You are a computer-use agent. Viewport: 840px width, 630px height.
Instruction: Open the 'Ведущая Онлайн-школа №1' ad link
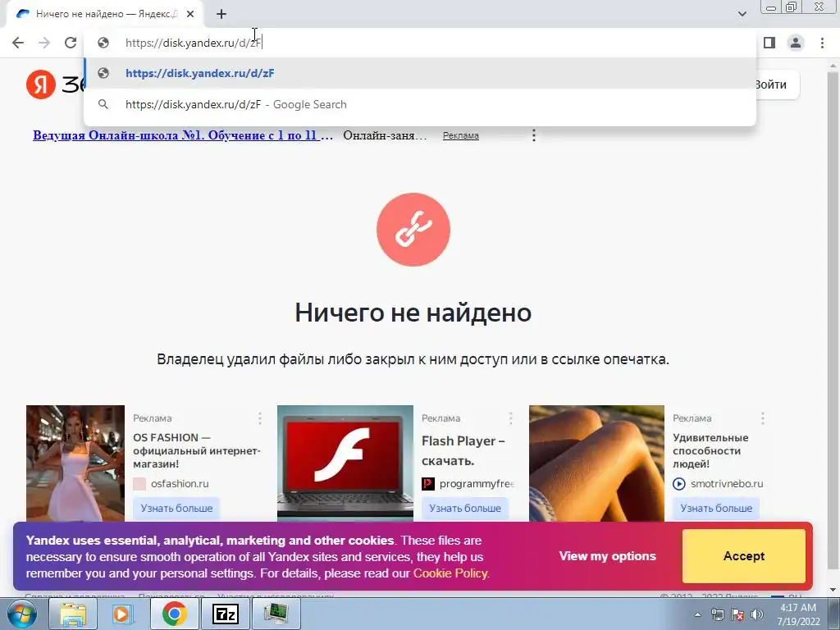click(x=183, y=135)
